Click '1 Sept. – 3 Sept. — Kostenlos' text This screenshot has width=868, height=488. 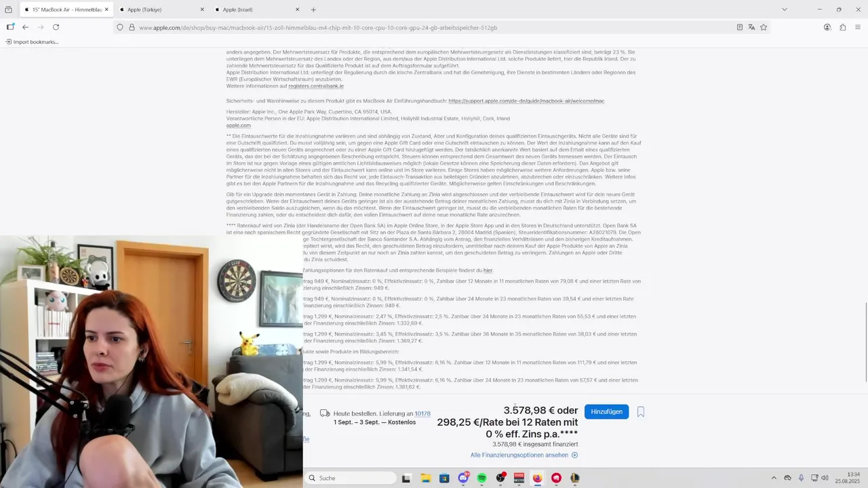pos(374,422)
